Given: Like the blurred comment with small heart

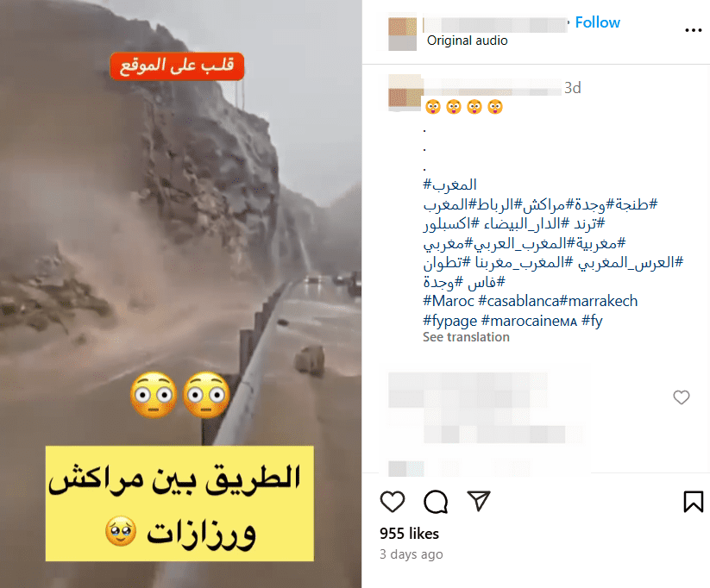Looking at the screenshot, I should pos(681,397).
